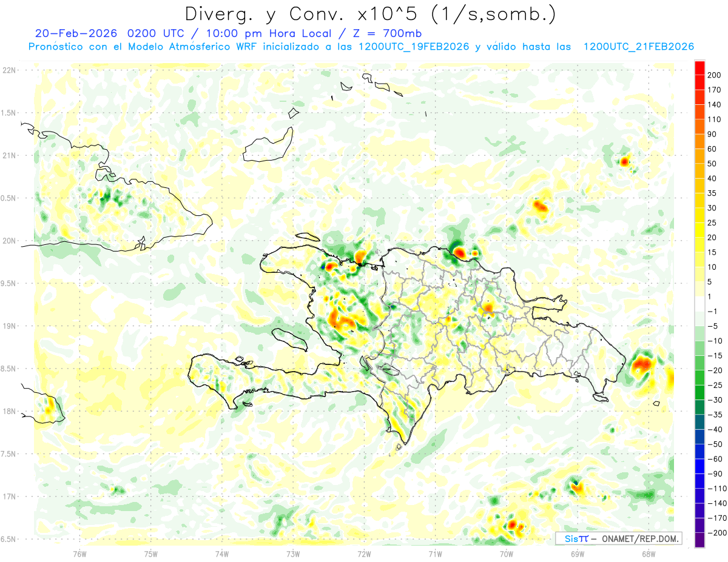Click the '68W' longitude axis label
Screen dimensions: 728x562
(x=649, y=554)
